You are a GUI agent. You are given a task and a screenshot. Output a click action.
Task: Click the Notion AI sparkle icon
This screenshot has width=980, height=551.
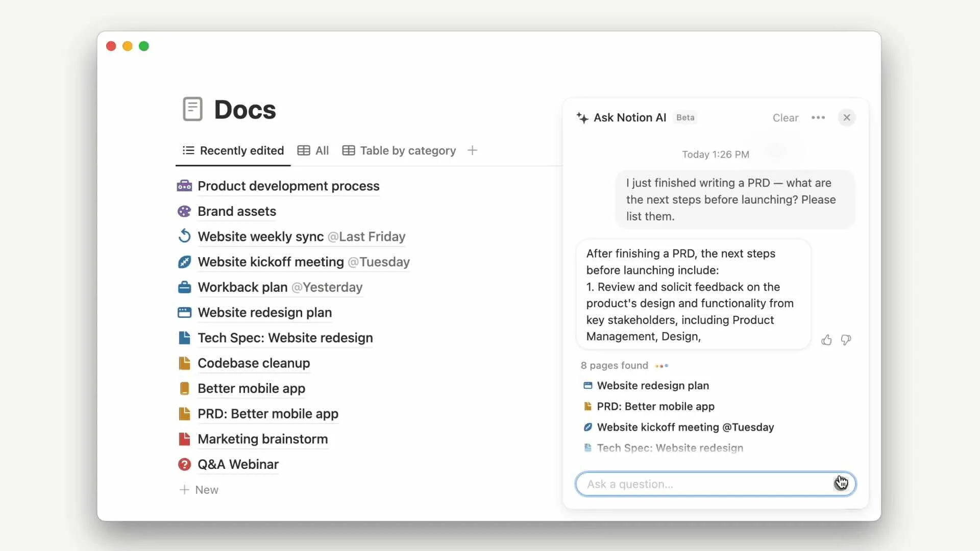click(582, 118)
